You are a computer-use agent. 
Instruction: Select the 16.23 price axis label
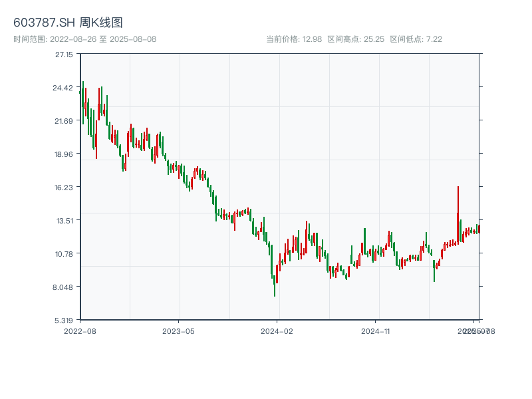(64, 188)
